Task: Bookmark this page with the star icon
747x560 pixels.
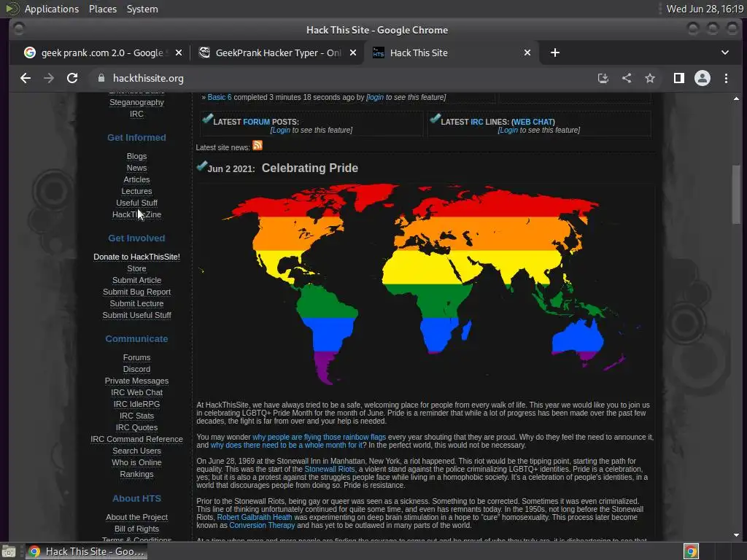Action: click(650, 78)
